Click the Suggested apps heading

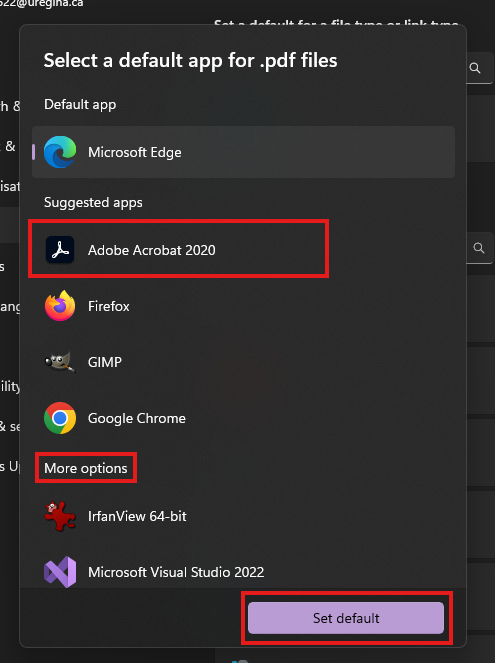click(93, 203)
